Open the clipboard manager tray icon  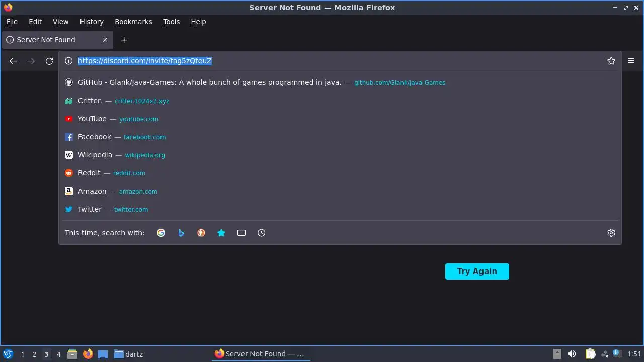[591, 354]
